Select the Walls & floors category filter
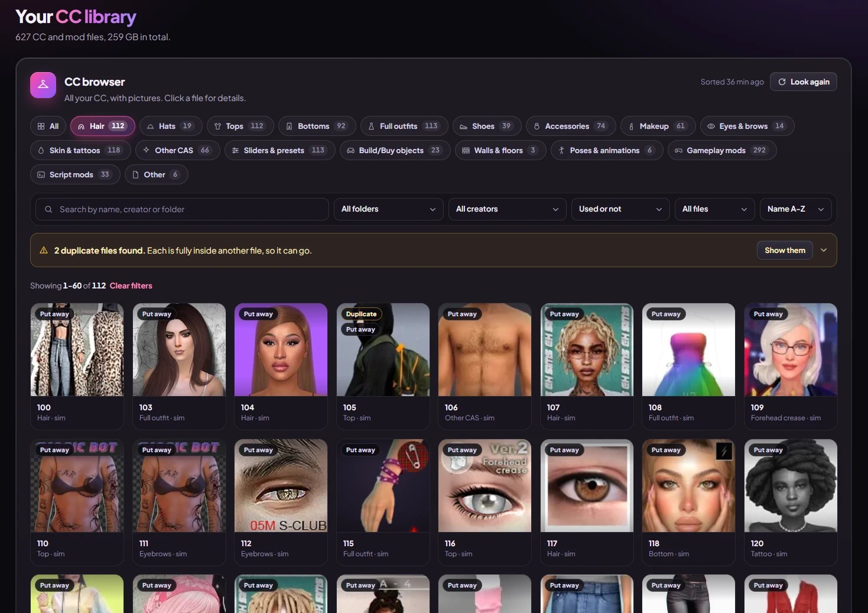The image size is (868, 613). (x=500, y=151)
